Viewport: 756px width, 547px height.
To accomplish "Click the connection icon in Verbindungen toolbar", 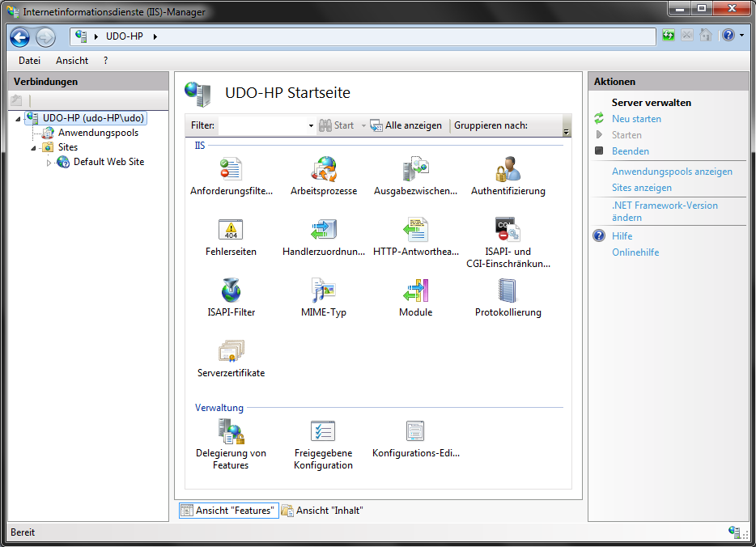I will 16,100.
